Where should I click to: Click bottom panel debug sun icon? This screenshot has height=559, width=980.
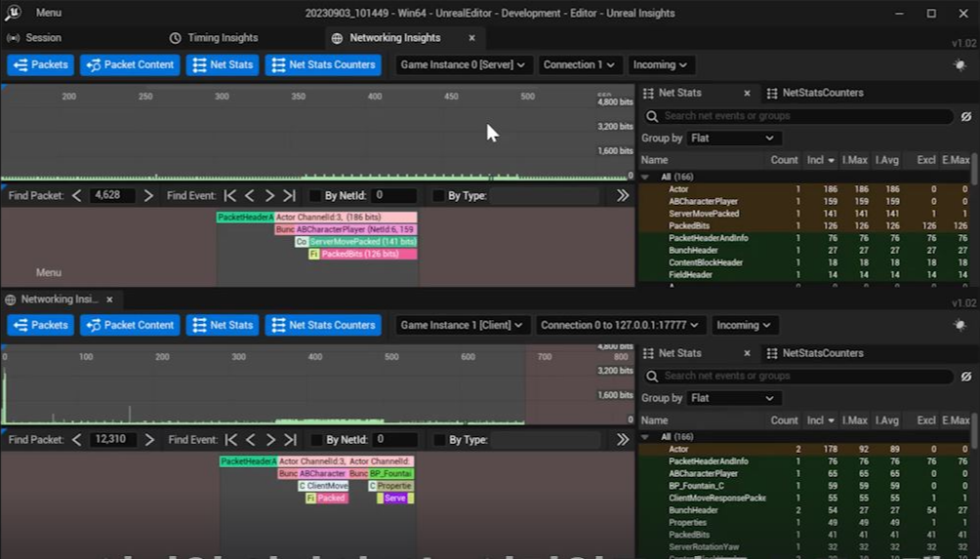coord(960,325)
